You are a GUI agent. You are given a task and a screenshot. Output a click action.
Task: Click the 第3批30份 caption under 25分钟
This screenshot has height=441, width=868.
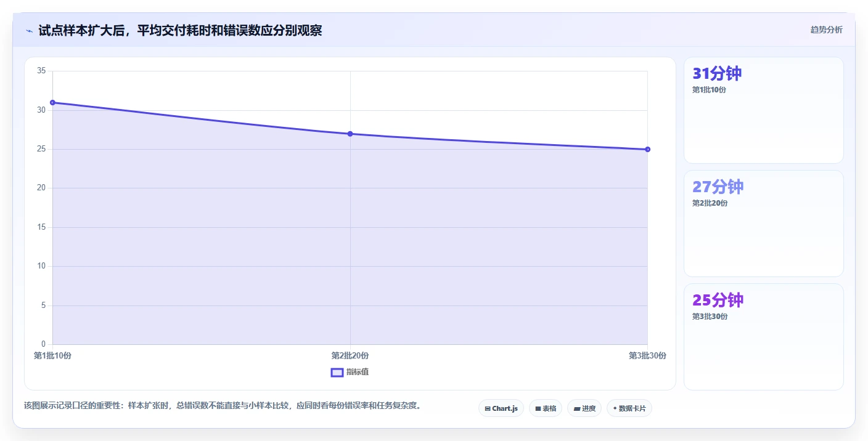coord(710,317)
